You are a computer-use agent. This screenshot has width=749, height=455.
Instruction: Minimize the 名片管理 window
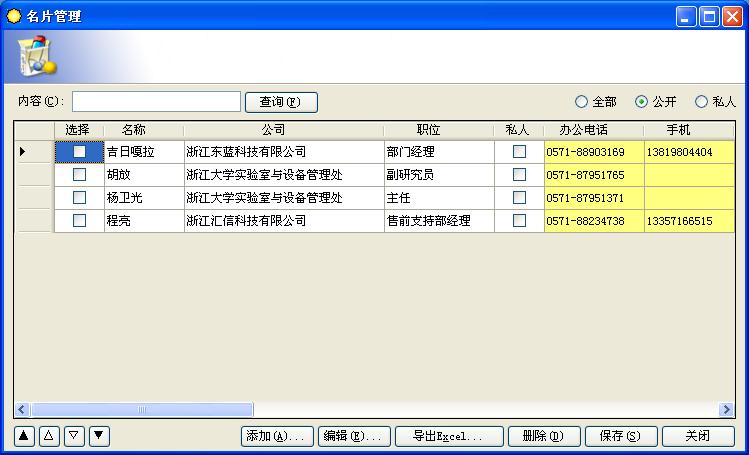point(686,17)
